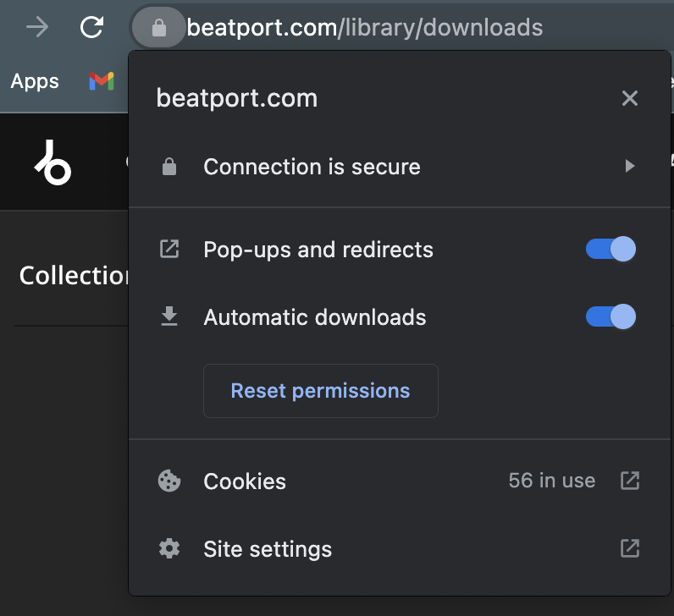Toggle Pop-ups and redirects switch
Image resolution: width=674 pixels, height=616 pixels.
[610, 249]
